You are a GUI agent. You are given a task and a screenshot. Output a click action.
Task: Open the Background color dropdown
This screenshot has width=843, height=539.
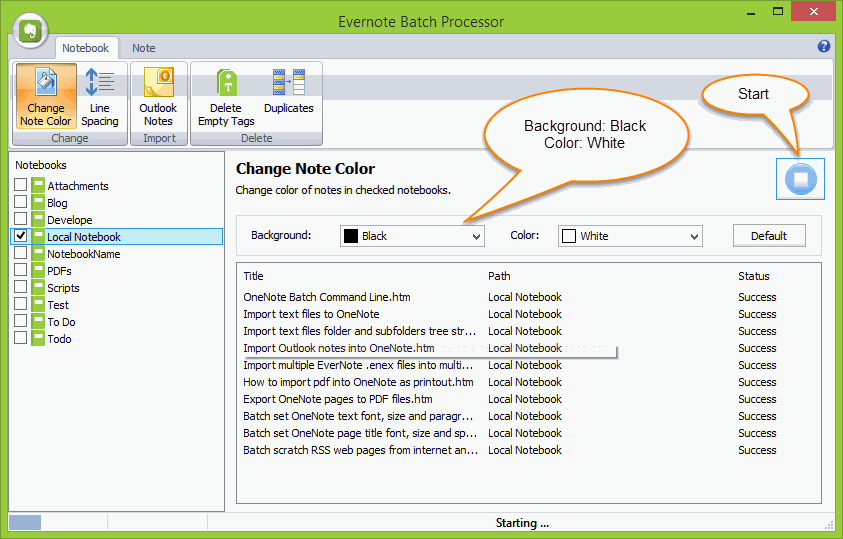tap(412, 236)
